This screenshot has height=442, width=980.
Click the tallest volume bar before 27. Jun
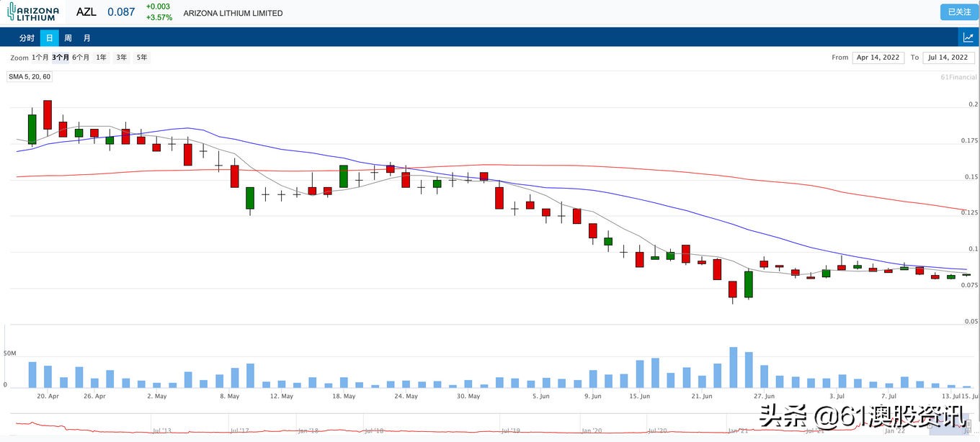(x=734, y=368)
